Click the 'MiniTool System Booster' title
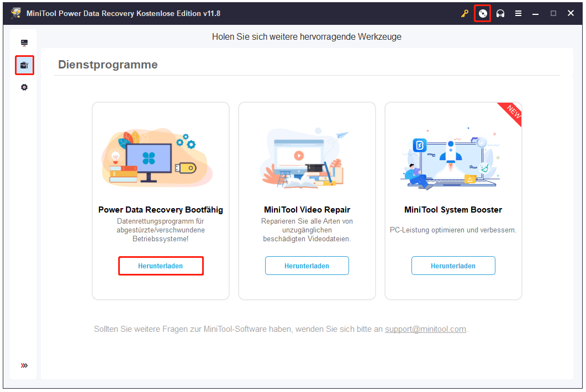 pos(453,210)
